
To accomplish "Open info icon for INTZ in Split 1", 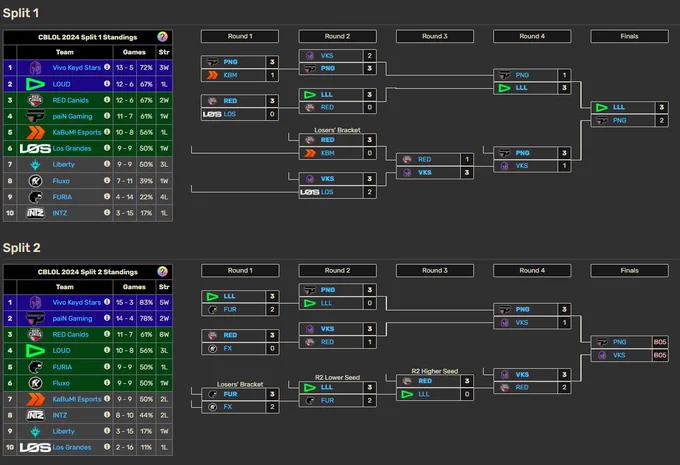I will click(x=107, y=213).
